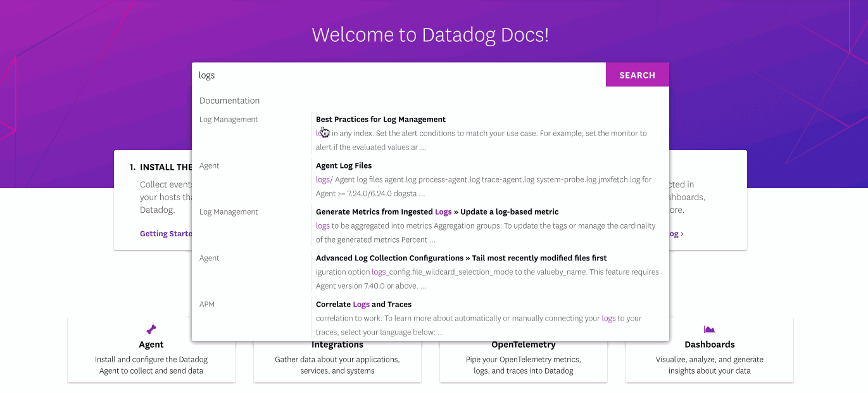Open the Dashboards card title
The width and height of the screenshot is (868, 394).
point(710,345)
